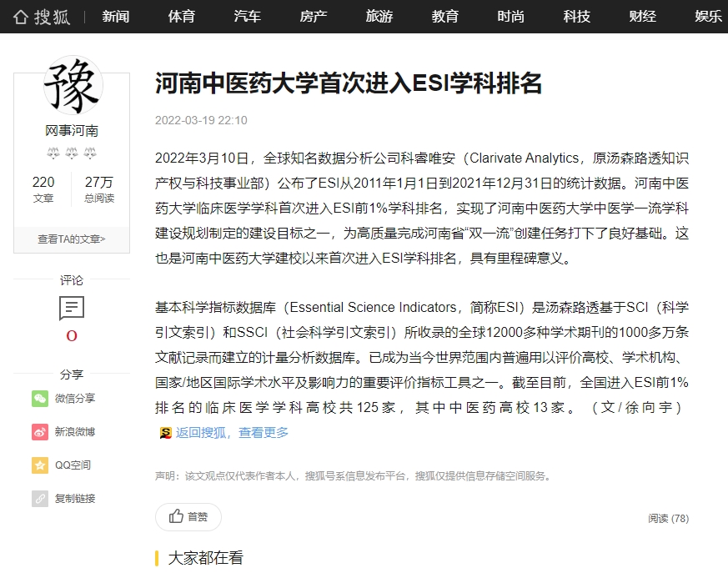The width and height of the screenshot is (728, 573).
Task: Open the comment bubble icon
Action: [x=72, y=309]
